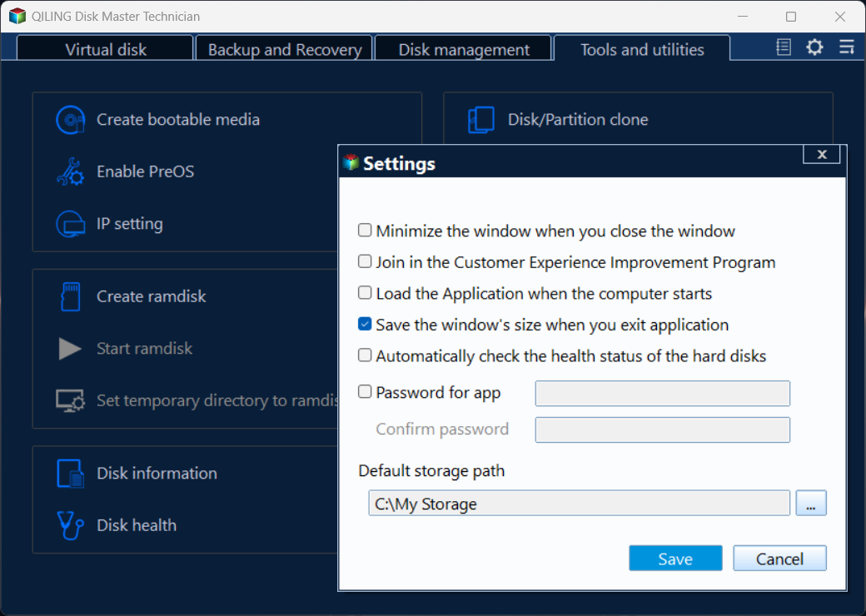Click the Default storage path field
Viewport: 866px width, 616px height.
[x=579, y=504]
